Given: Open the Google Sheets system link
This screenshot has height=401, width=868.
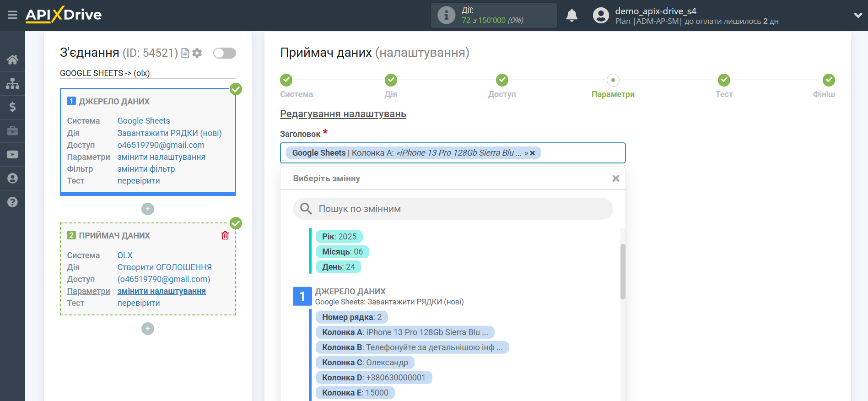Looking at the screenshot, I should coord(144,121).
